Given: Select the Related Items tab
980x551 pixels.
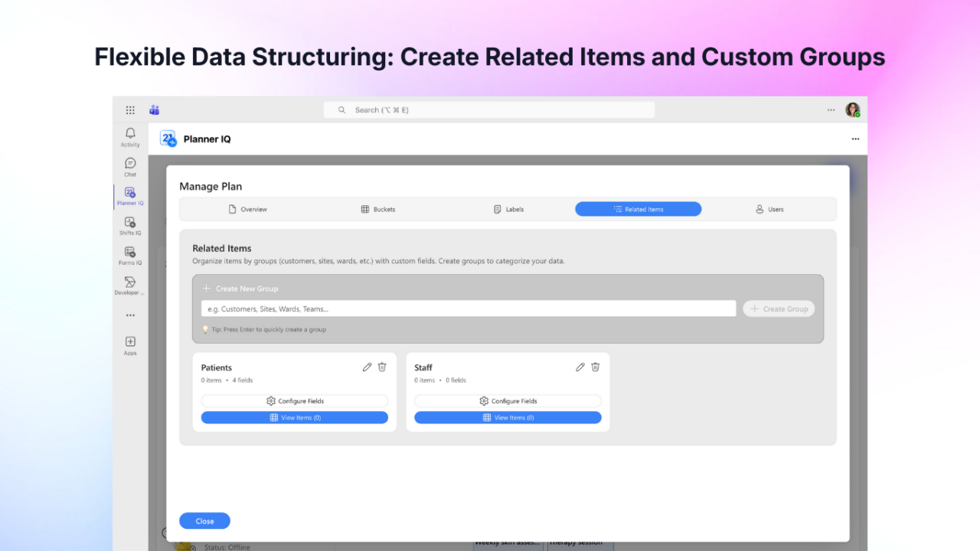Looking at the screenshot, I should coord(639,209).
